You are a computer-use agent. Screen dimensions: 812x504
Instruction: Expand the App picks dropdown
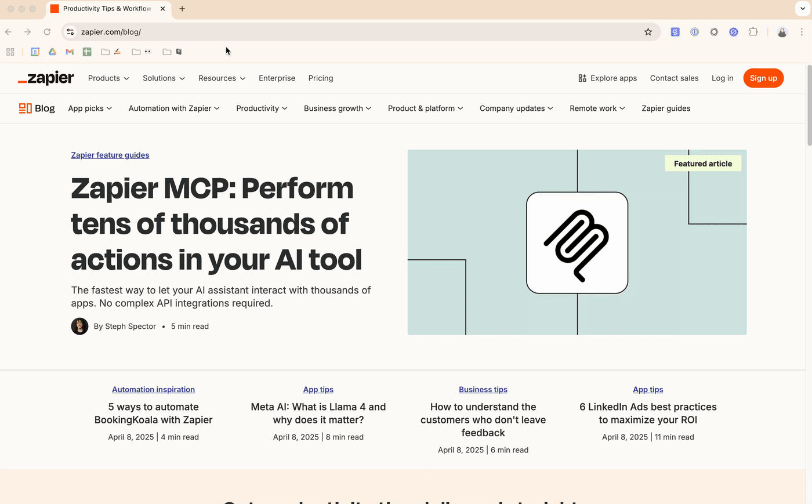pos(90,108)
